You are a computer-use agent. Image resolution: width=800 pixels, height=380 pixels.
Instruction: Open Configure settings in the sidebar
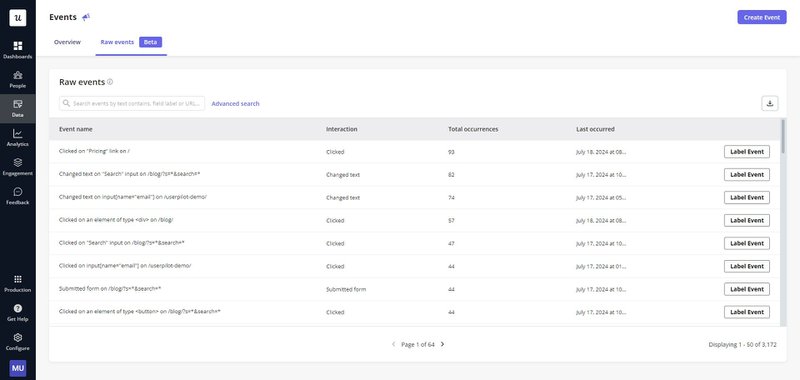[x=17, y=341]
